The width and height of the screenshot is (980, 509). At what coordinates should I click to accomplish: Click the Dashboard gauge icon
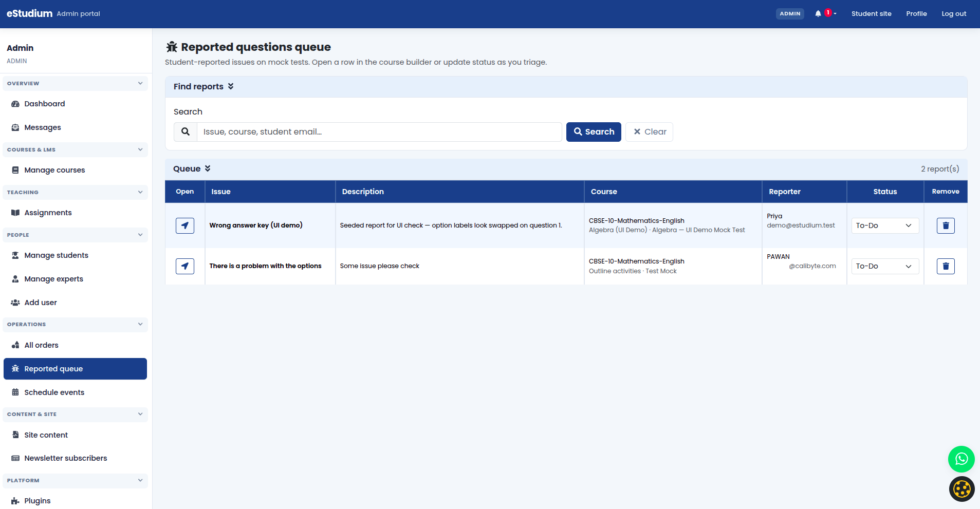click(15, 104)
